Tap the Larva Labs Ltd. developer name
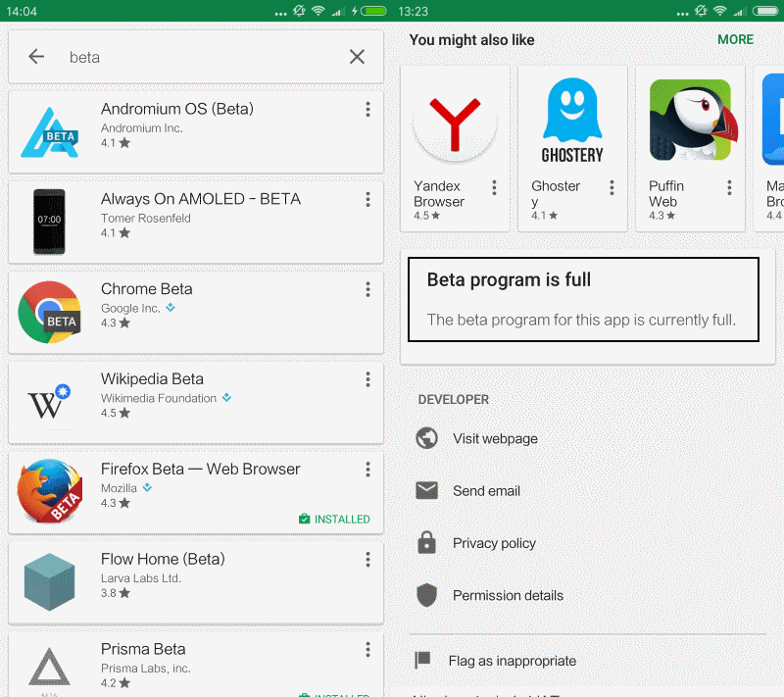Viewport: 784px width, 697px height. point(140,578)
